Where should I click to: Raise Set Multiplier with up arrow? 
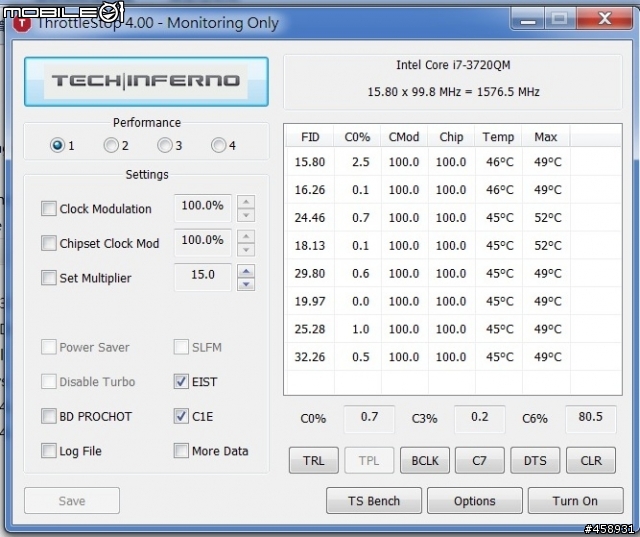[x=246, y=271]
